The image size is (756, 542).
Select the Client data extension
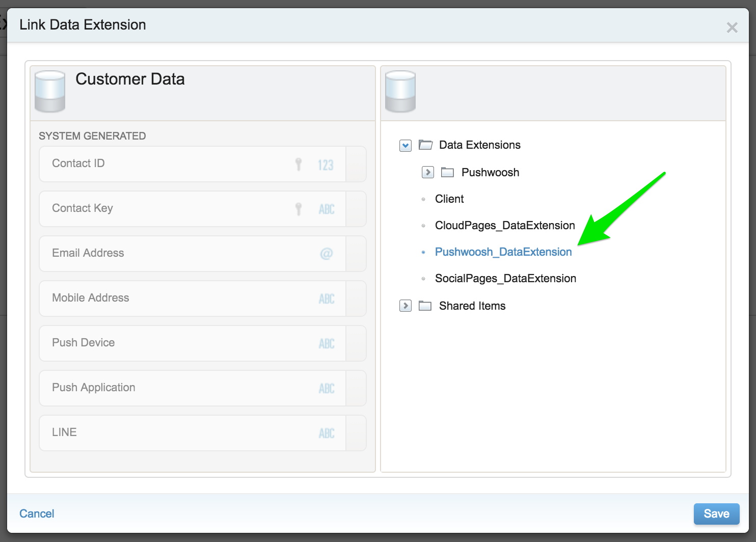click(449, 199)
